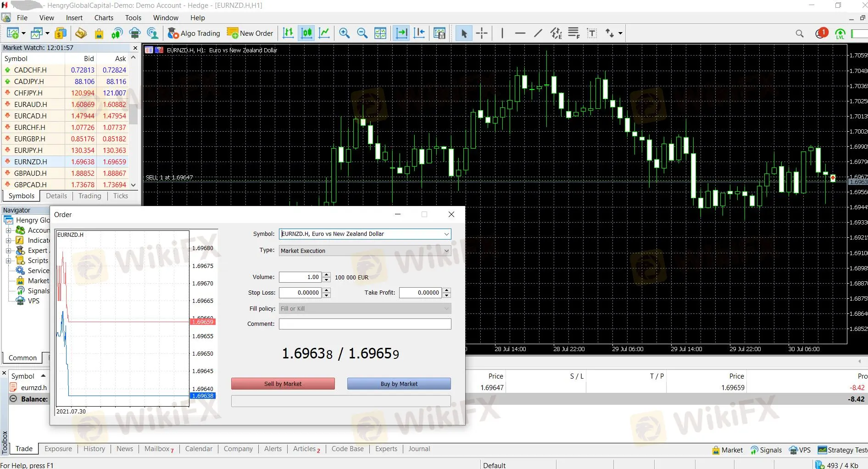Click the Market link in status bar
Viewport: 868px width, 469px height.
point(727,450)
